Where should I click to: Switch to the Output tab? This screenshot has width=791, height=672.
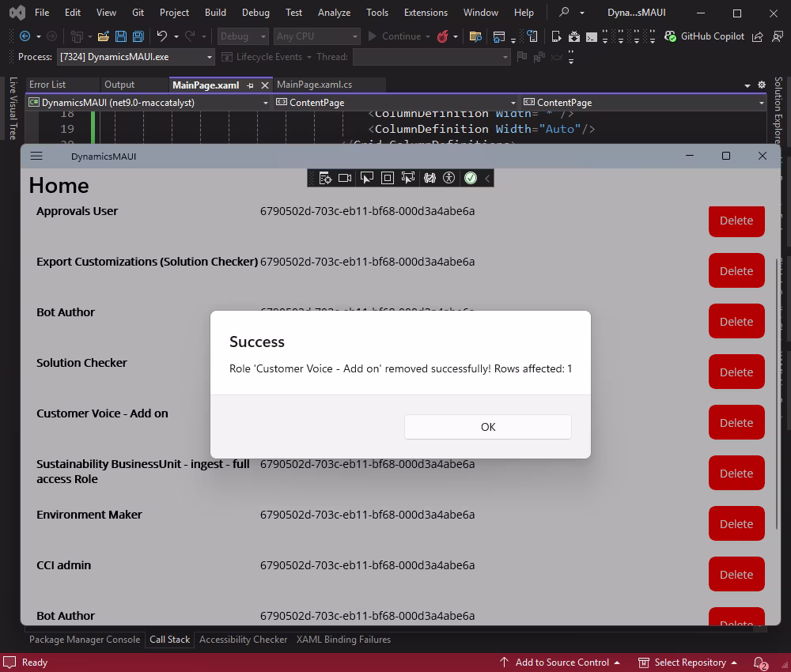coord(119,85)
